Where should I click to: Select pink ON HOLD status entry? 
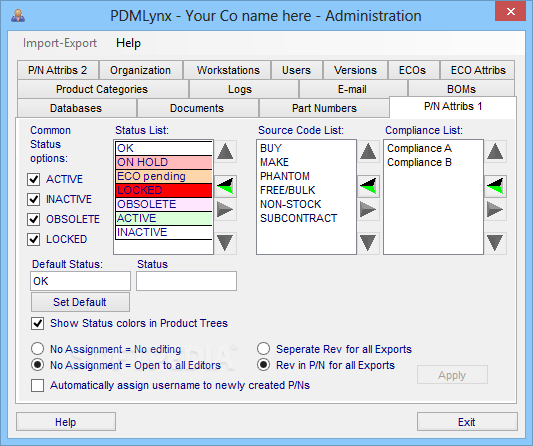click(x=164, y=162)
